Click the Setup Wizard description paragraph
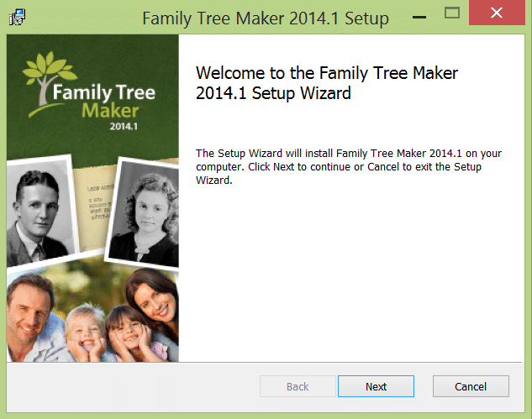The height and width of the screenshot is (419, 532). (x=348, y=166)
